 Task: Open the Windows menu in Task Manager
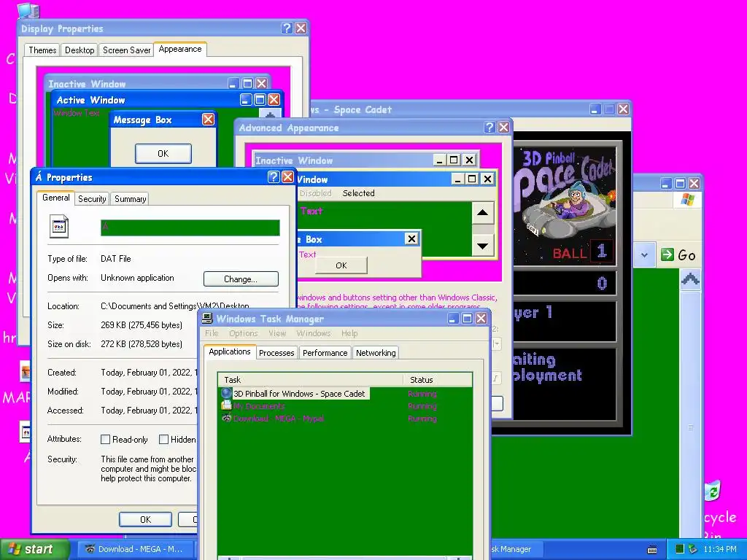314,333
